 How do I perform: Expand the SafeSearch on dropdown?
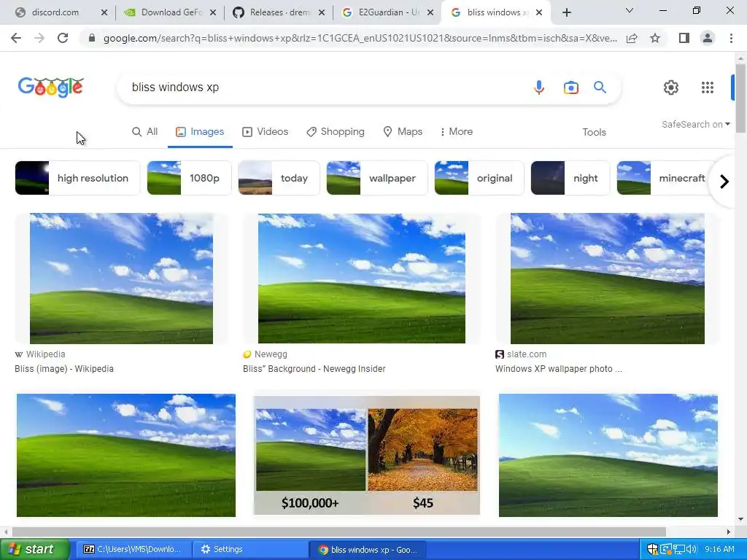(695, 124)
